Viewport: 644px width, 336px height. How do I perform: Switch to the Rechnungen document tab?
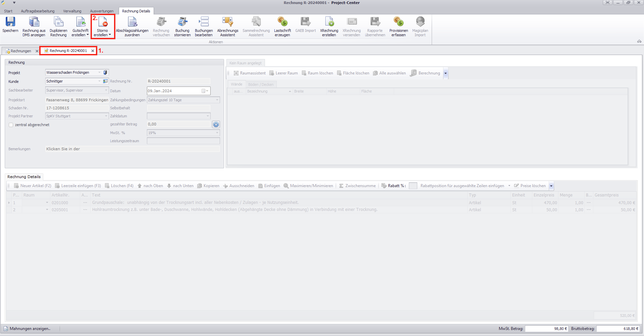tap(21, 51)
